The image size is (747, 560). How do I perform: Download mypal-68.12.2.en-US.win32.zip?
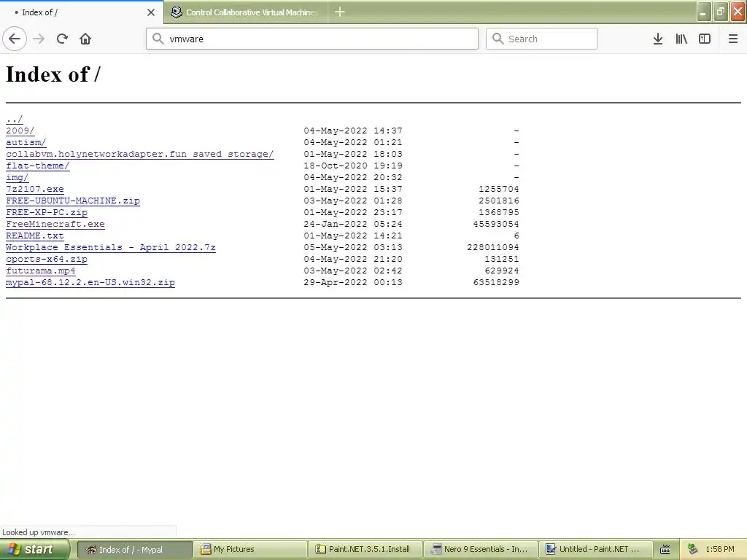tap(90, 282)
